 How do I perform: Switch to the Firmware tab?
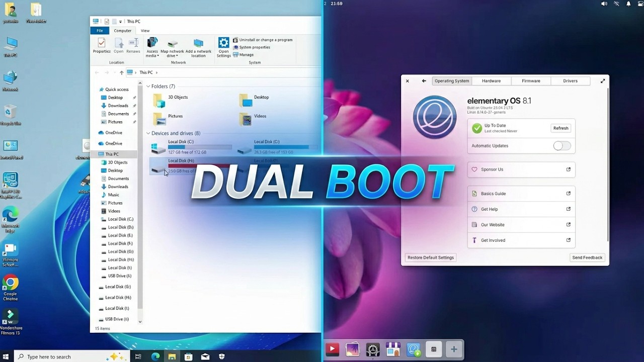click(531, 81)
